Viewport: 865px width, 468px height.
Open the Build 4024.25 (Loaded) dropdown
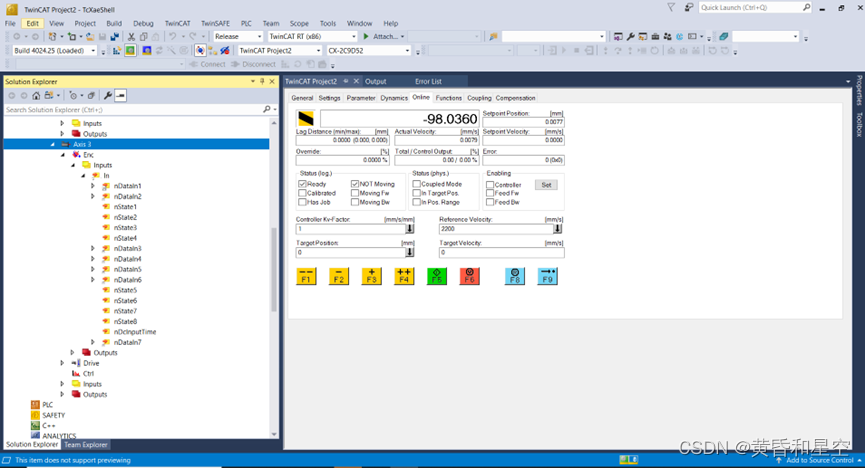(55, 50)
